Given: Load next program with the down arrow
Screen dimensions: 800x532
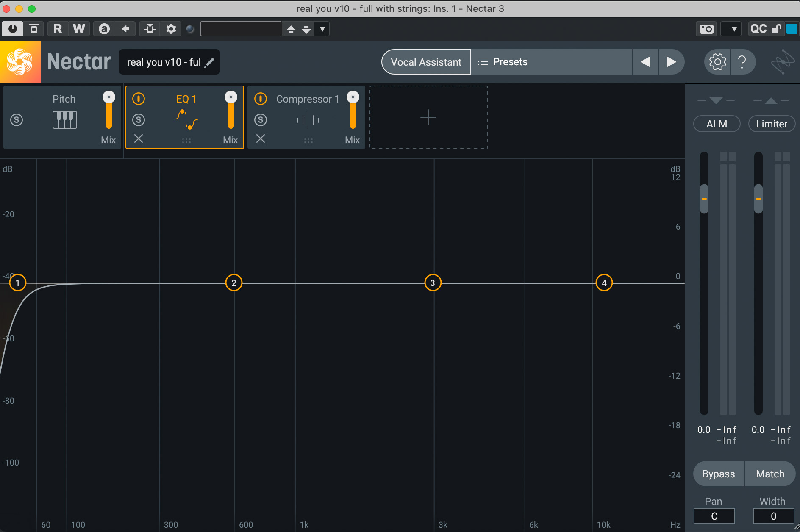Looking at the screenshot, I should tap(306, 29).
